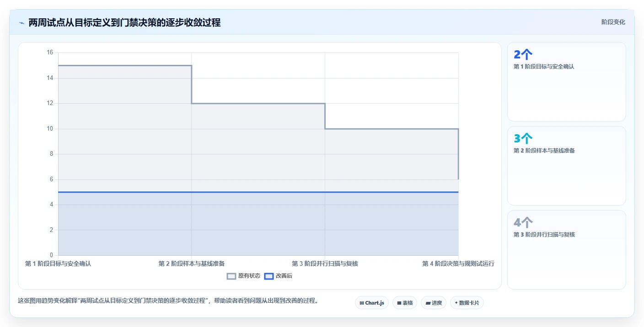Click the 原有状态 legend label
This screenshot has width=644, height=327.
pos(249,276)
